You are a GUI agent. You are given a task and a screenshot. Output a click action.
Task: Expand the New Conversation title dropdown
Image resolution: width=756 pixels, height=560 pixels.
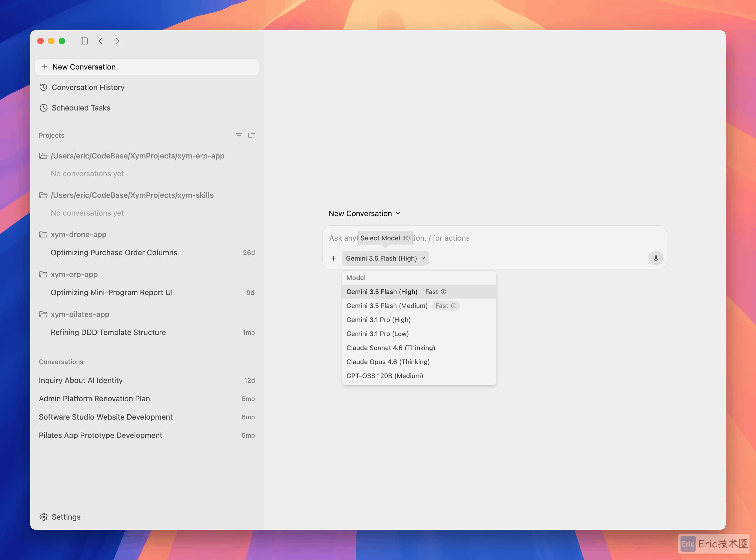(364, 213)
